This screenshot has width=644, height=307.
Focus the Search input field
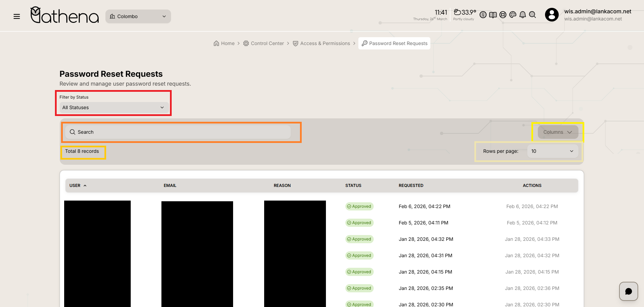tap(178, 132)
